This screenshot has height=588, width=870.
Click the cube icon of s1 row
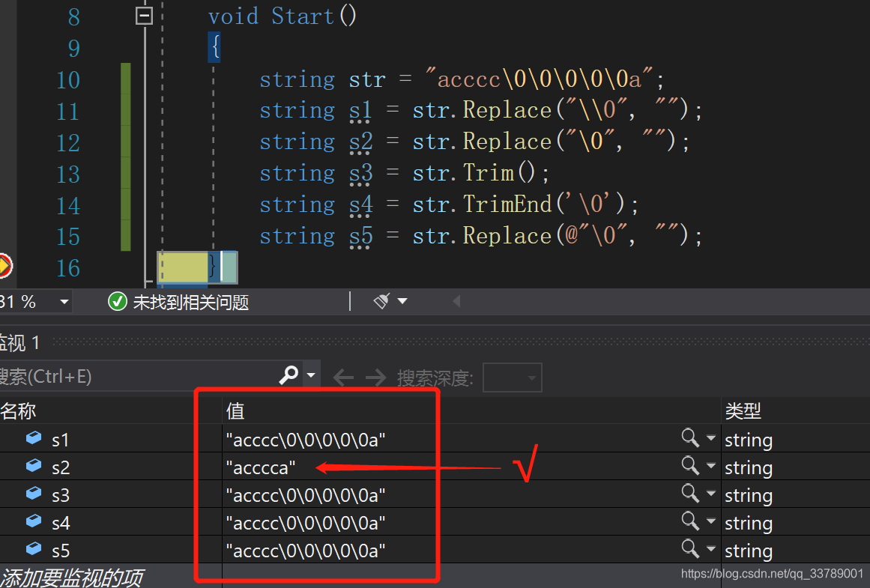[33, 438]
